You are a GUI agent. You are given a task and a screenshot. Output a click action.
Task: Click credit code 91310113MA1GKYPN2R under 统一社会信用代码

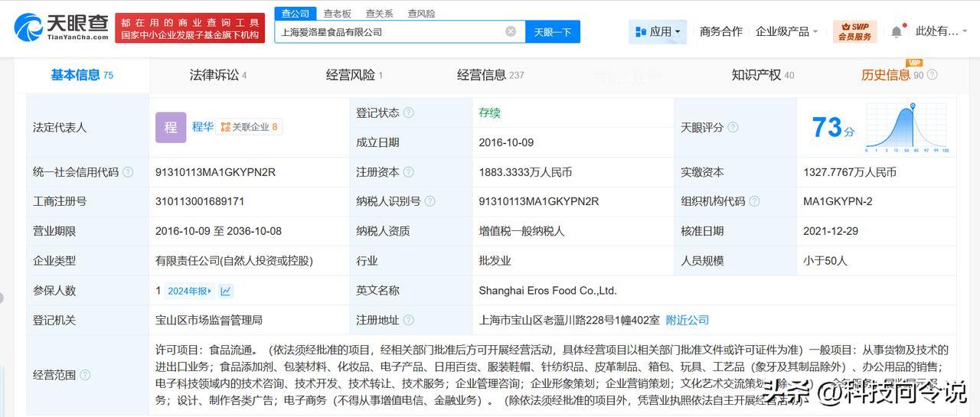[x=215, y=172]
